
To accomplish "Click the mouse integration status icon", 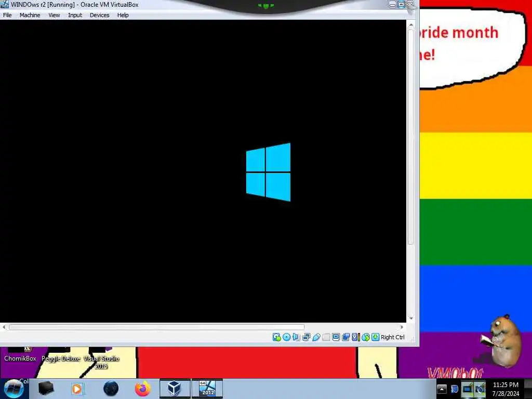I will 365,337.
